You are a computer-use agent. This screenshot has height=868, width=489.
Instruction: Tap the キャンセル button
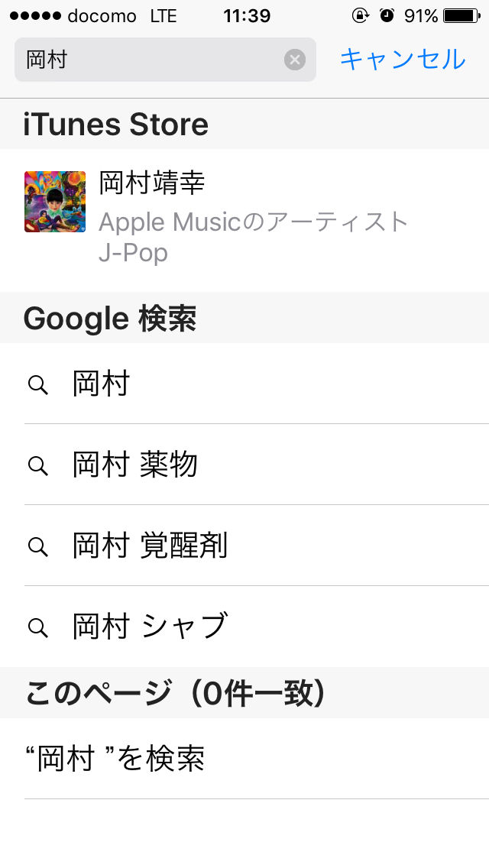403,60
